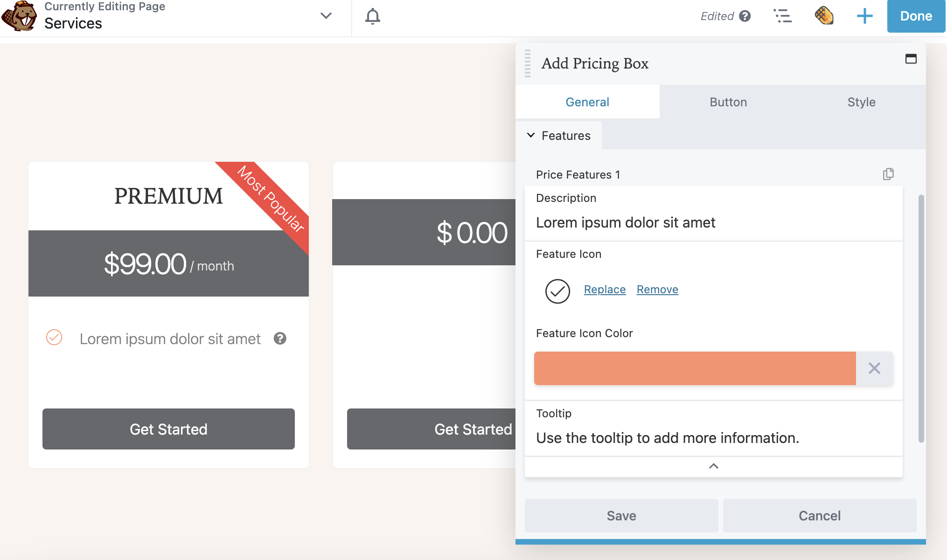Image resolution: width=947 pixels, height=560 pixels.
Task: Click the Replace link for Feature Icon
Action: [x=605, y=290]
